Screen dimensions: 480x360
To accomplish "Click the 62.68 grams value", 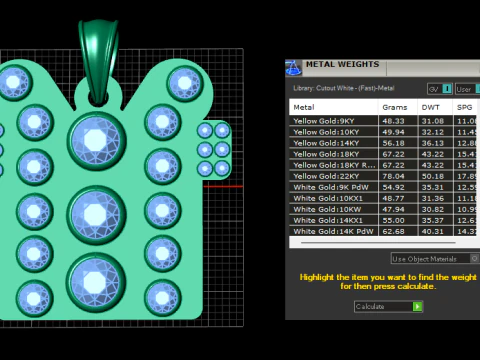I will (393, 231).
